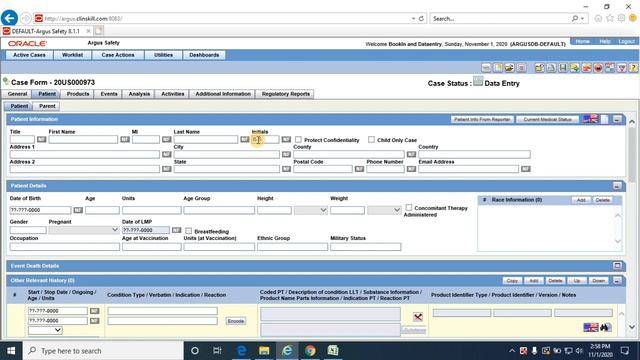Open File Explorer from the taskbar
Viewport: 640px width, 360px height.
pos(264,351)
